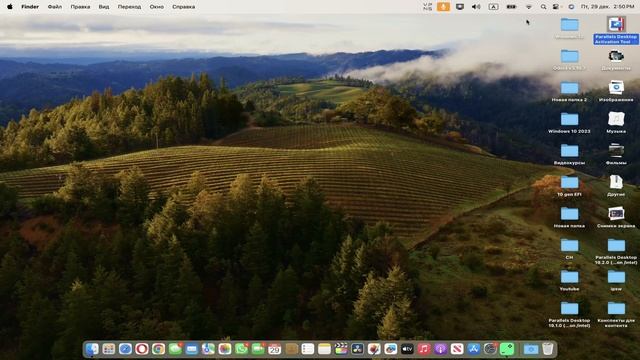Select the 10 gen EFI folder

569,186
